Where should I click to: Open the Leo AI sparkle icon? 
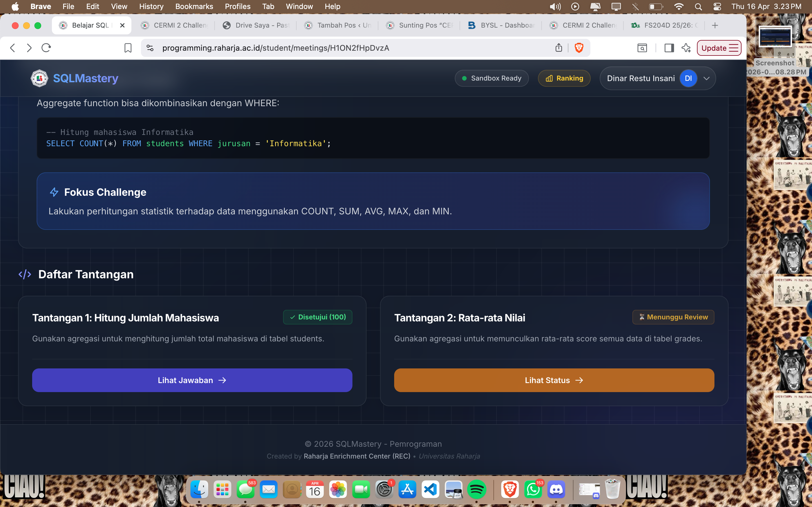pos(686,48)
